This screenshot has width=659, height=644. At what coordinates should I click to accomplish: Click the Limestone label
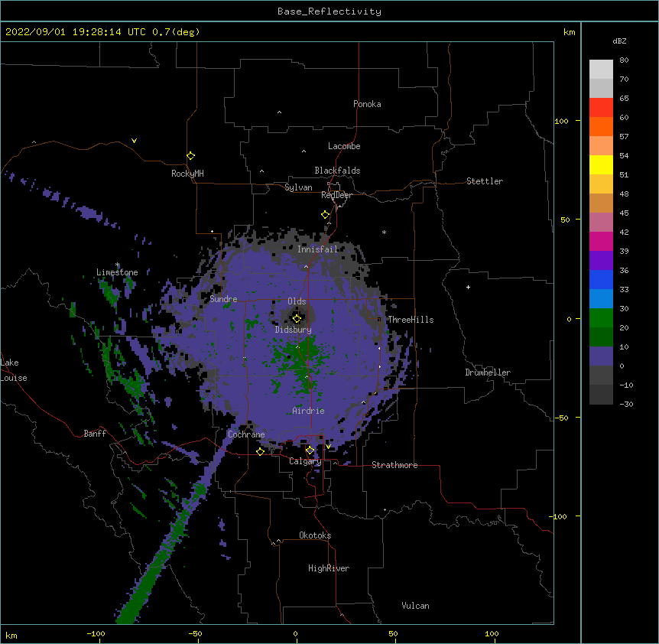117,272
